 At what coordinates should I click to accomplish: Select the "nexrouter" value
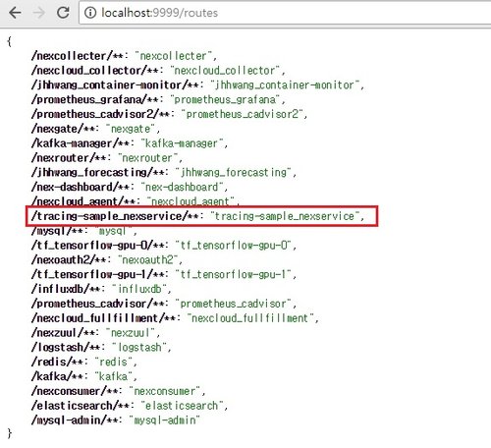147,158
